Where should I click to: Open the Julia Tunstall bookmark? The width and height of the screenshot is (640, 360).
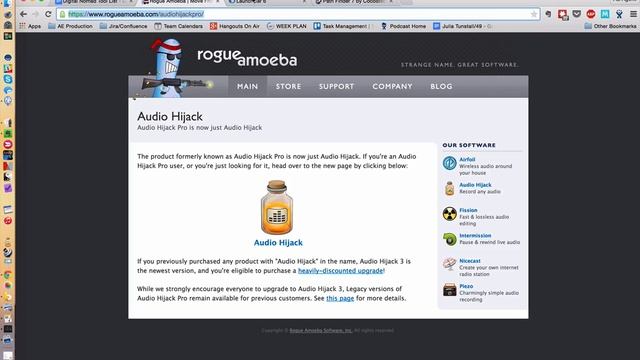click(x=462, y=26)
